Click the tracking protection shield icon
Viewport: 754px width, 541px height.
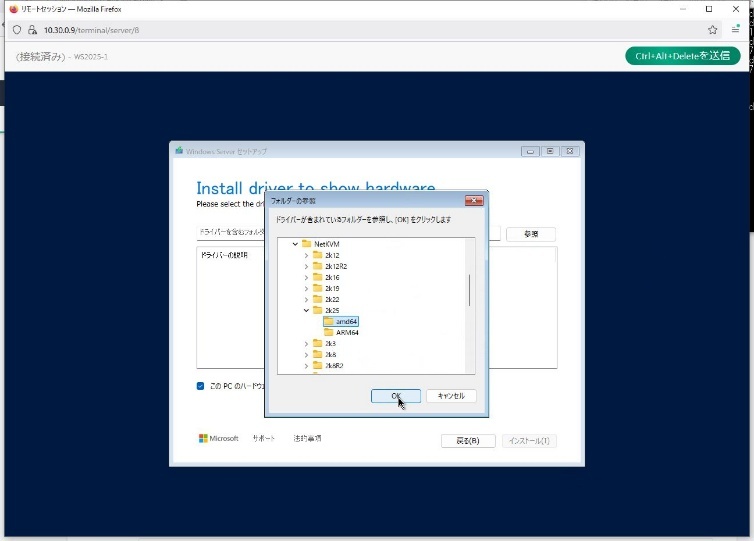click(x=17, y=30)
